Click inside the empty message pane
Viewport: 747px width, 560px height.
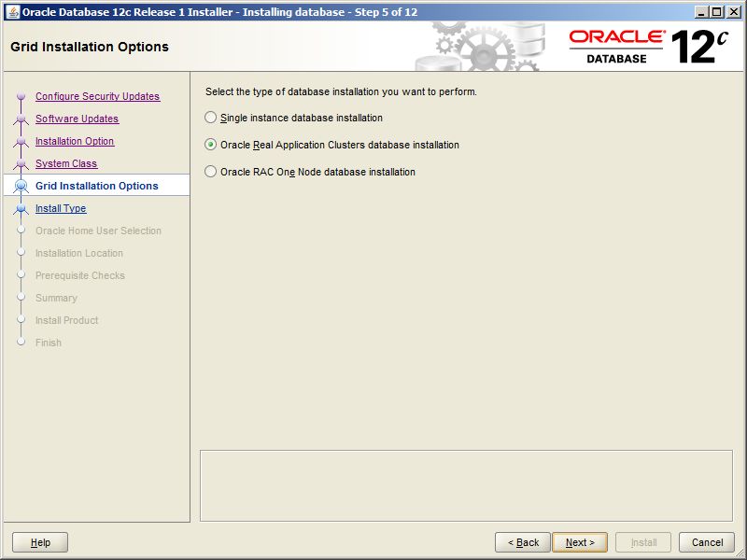tap(466, 485)
